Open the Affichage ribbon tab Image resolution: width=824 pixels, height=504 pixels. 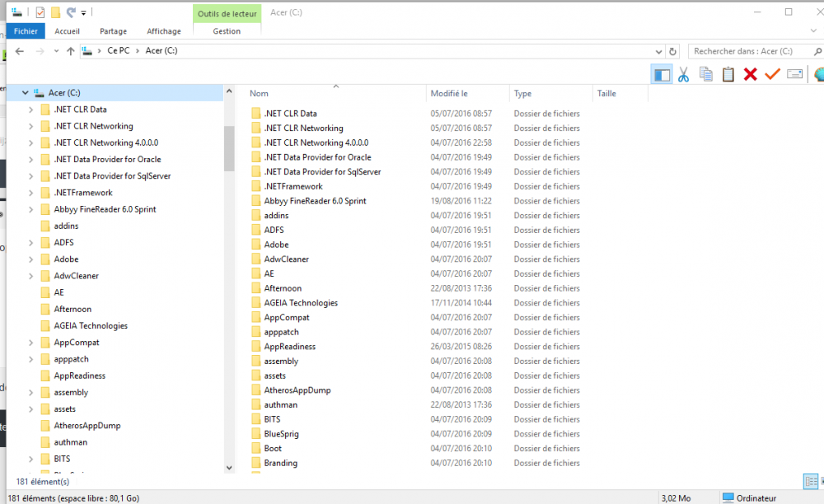164,31
